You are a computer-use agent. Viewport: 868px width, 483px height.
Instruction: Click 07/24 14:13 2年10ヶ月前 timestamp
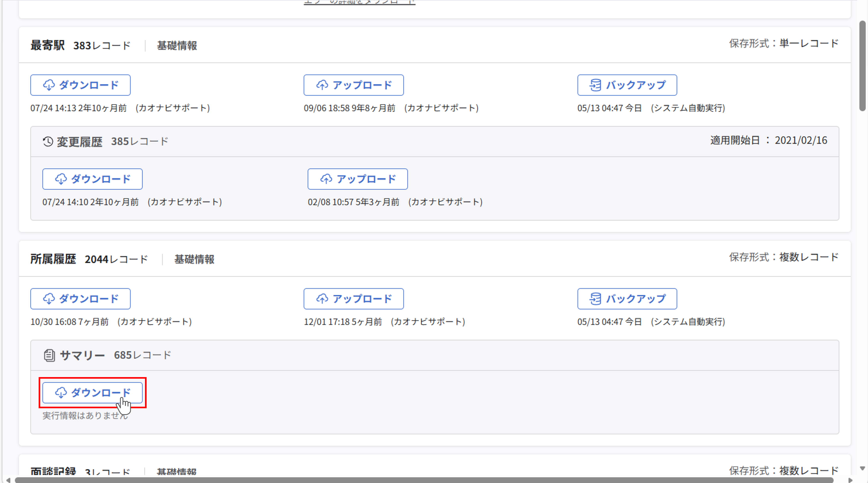pyautogui.click(x=79, y=108)
